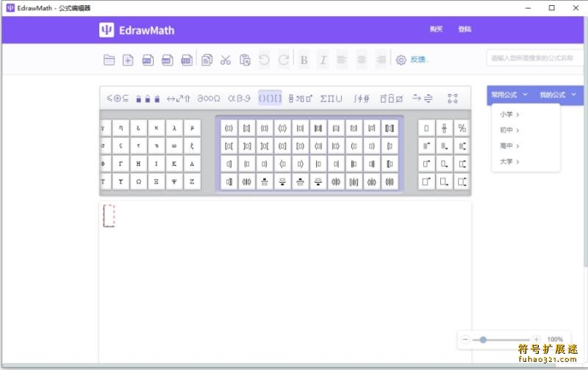Viewport: 588px width, 370px height.
Task: Insert Greek letter κ
Action: coord(157,128)
